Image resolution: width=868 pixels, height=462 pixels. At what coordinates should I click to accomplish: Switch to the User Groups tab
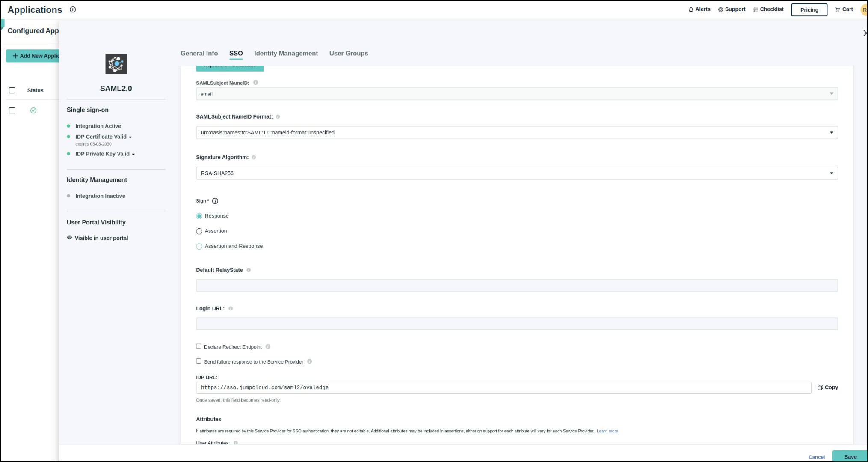[x=348, y=54]
